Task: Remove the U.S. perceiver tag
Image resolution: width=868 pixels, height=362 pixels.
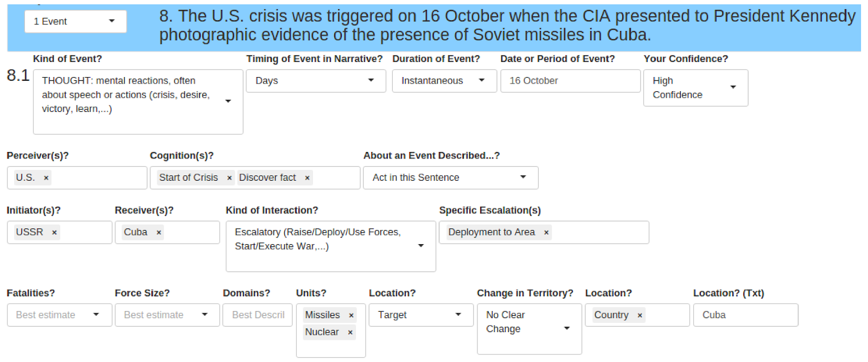Action: click(46, 178)
